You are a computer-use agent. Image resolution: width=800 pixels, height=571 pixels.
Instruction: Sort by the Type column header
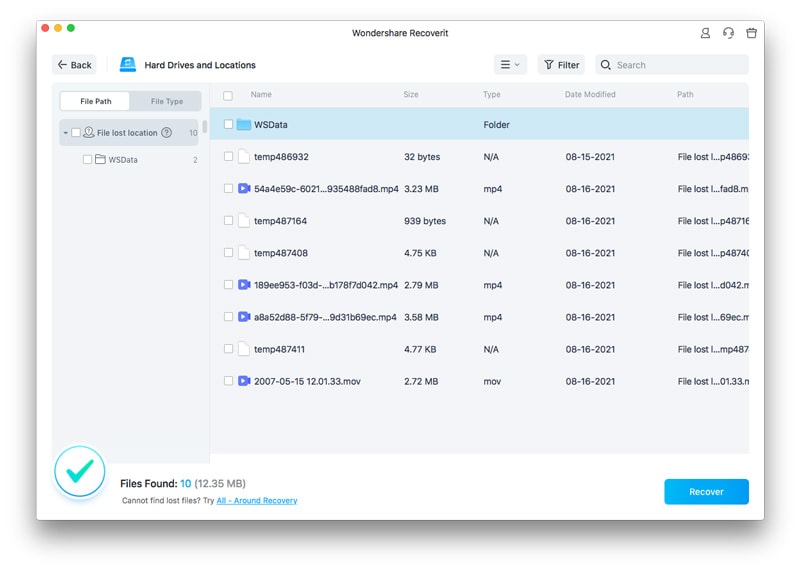491,94
